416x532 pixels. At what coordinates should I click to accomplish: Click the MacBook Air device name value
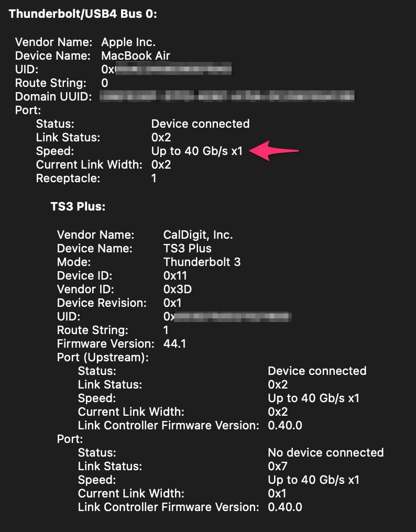136,56
